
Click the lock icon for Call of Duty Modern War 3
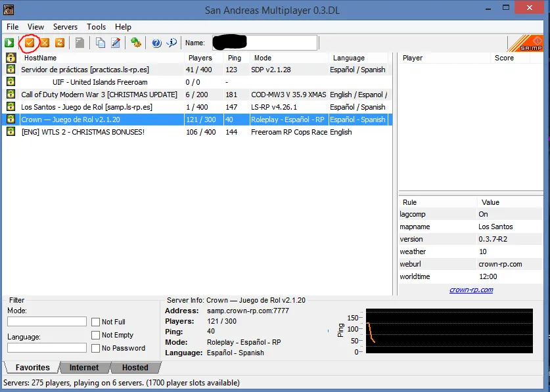[11, 95]
